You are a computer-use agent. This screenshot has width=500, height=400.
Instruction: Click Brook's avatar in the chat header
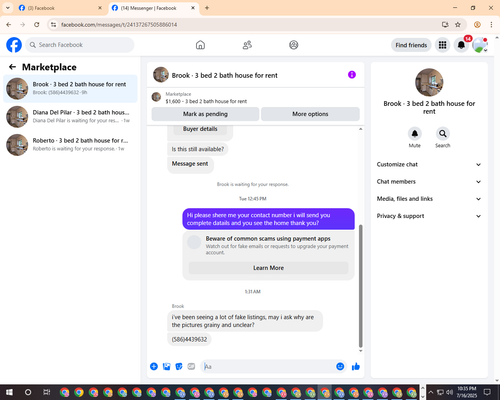click(x=161, y=75)
